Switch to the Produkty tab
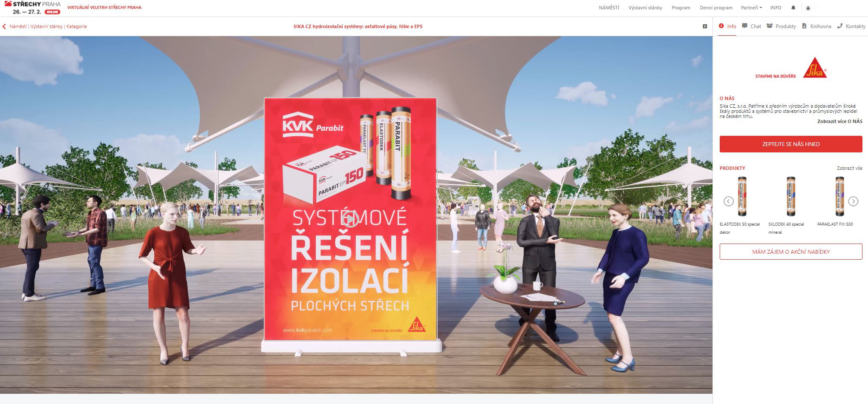 (x=781, y=26)
